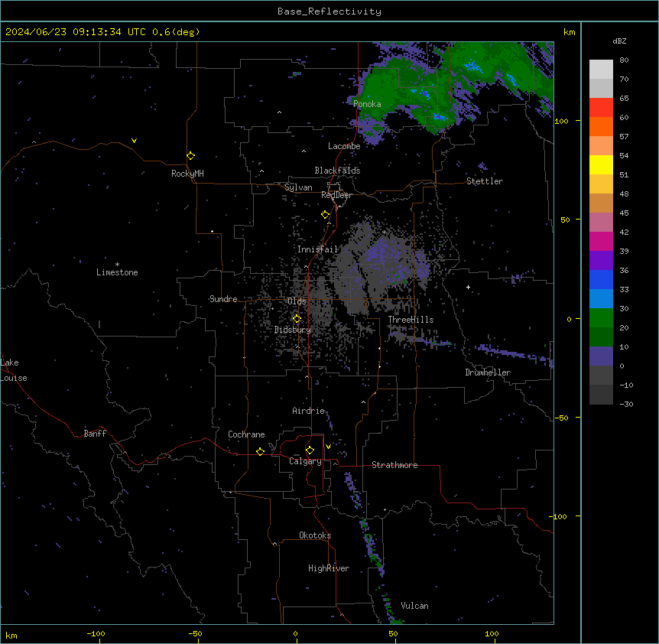This screenshot has height=644, width=659.
Task: Click the Stettler label
Action: point(485,181)
